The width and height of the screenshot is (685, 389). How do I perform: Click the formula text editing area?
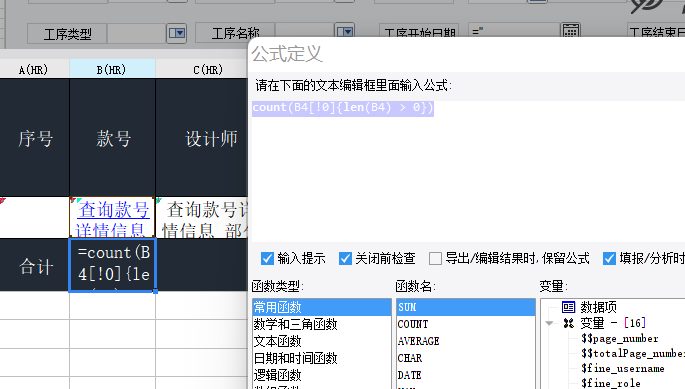(468, 171)
